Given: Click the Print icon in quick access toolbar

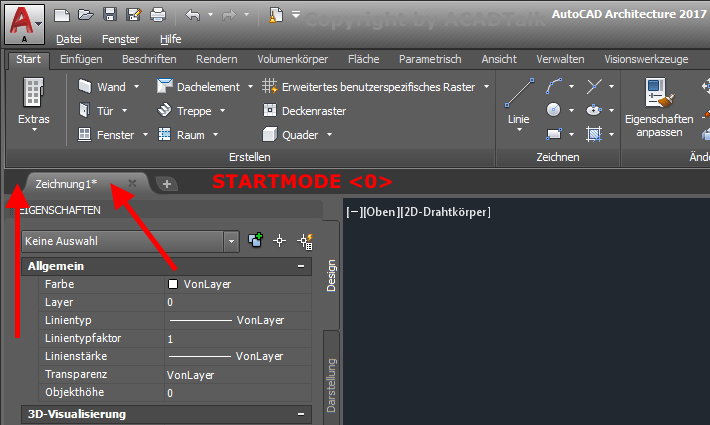Looking at the screenshot, I should (x=158, y=15).
